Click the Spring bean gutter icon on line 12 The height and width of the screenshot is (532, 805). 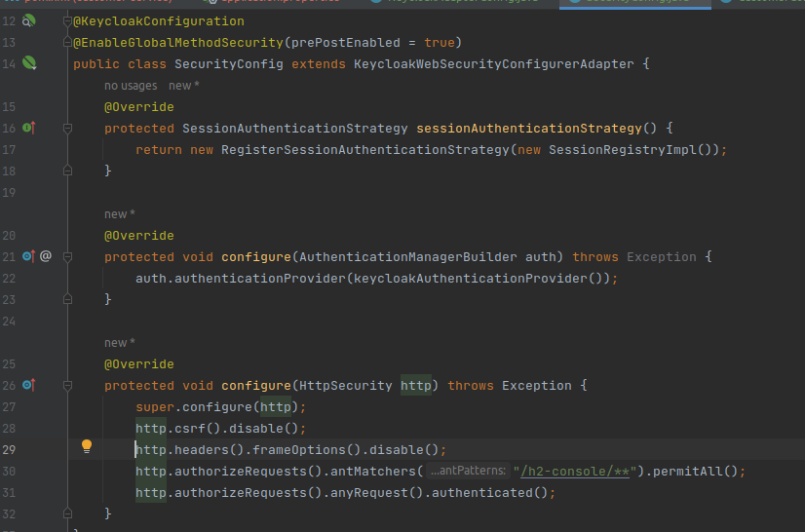[29, 20]
